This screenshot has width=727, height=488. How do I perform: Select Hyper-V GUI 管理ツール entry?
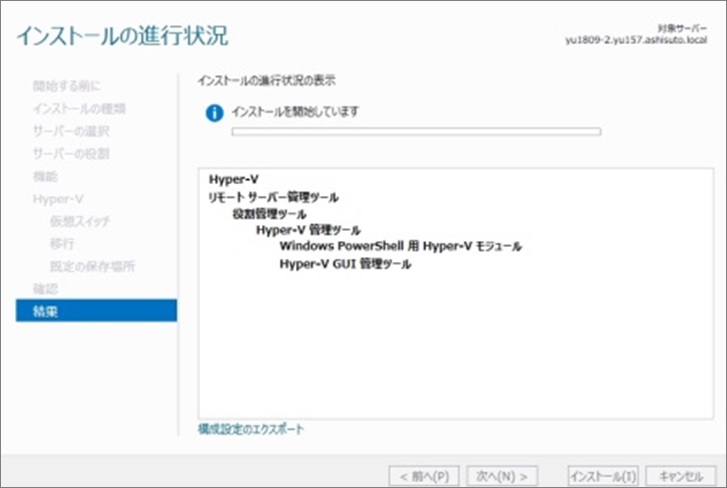(x=345, y=264)
